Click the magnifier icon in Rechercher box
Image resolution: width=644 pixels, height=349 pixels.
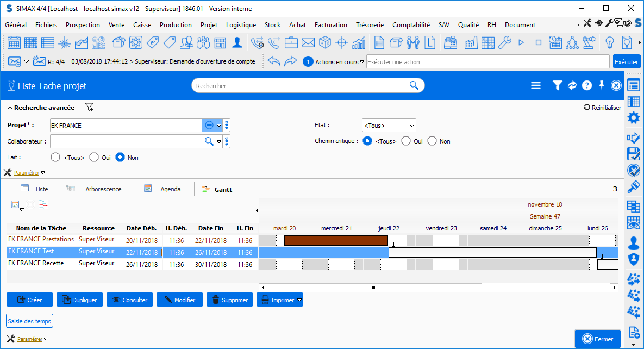coord(414,85)
